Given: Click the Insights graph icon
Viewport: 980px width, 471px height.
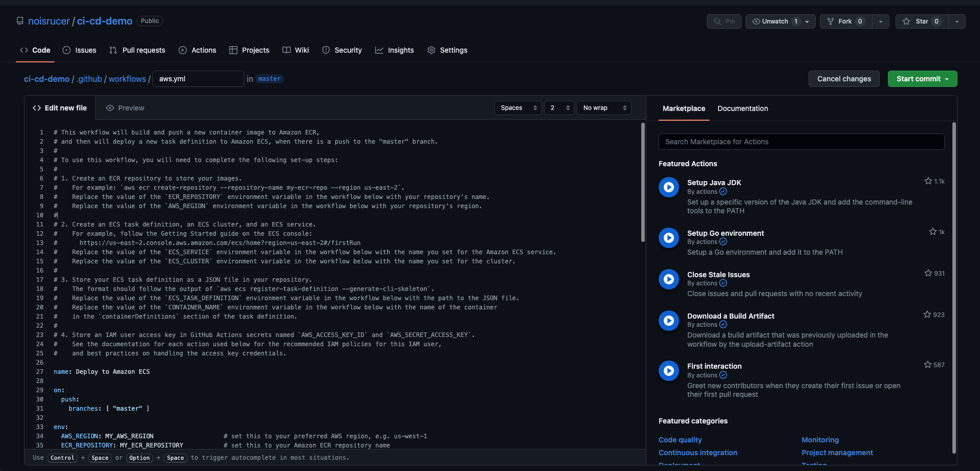Looking at the screenshot, I should (x=379, y=50).
